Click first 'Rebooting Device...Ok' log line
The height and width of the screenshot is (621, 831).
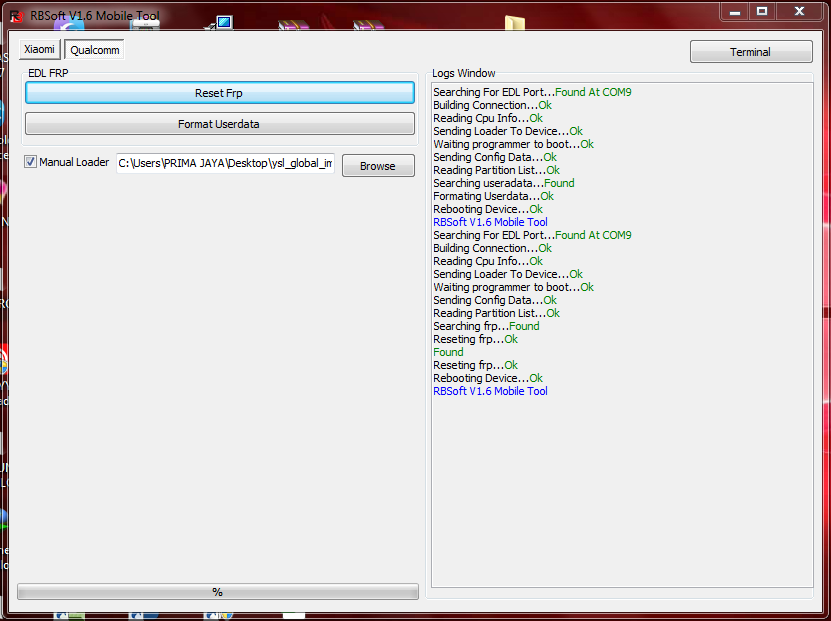(x=488, y=209)
